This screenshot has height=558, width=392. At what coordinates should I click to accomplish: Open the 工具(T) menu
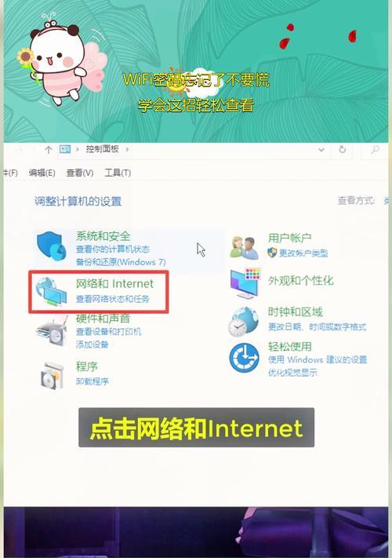pos(118,173)
